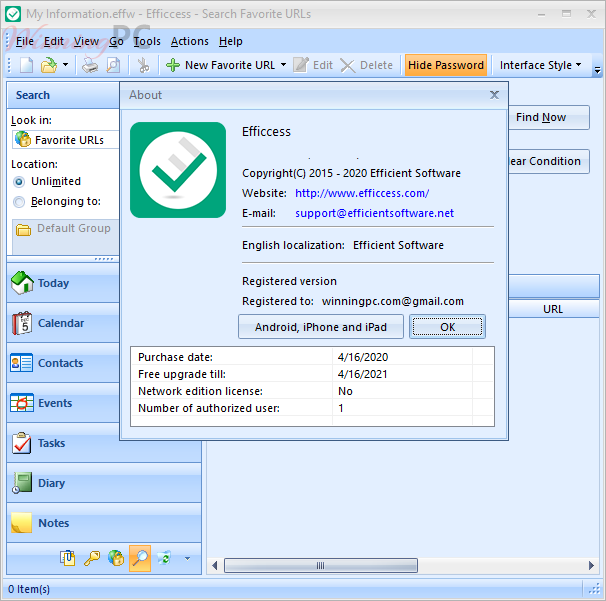Open Notes in navigation pane
The height and width of the screenshot is (601, 606).
pos(104,523)
